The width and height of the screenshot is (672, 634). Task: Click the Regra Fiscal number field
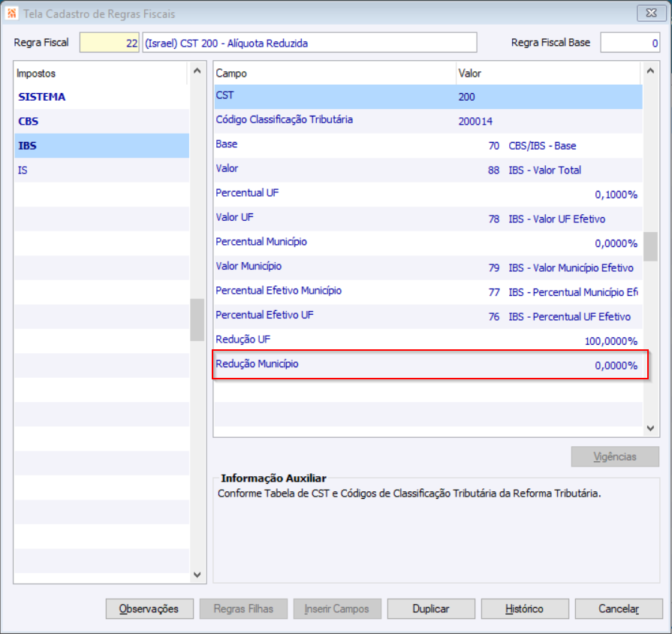(x=110, y=43)
